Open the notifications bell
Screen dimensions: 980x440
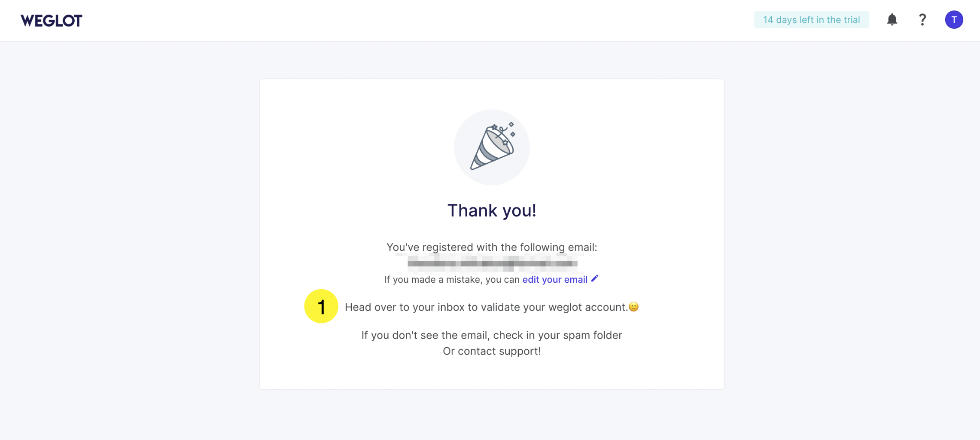coord(892,20)
